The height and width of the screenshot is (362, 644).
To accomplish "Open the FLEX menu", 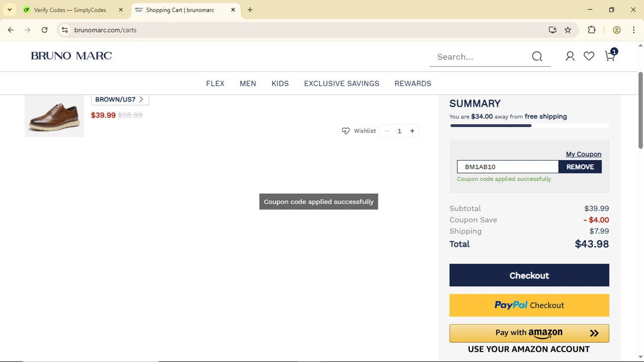I will click(215, 84).
